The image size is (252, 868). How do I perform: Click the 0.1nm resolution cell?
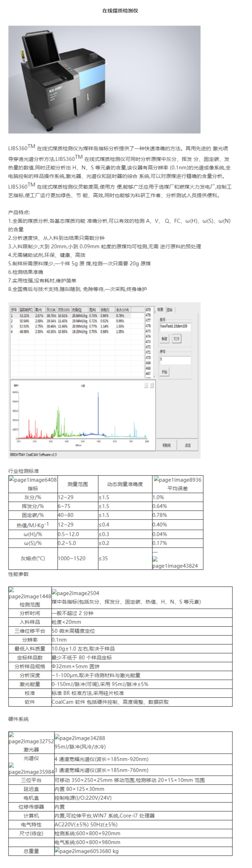142,640
